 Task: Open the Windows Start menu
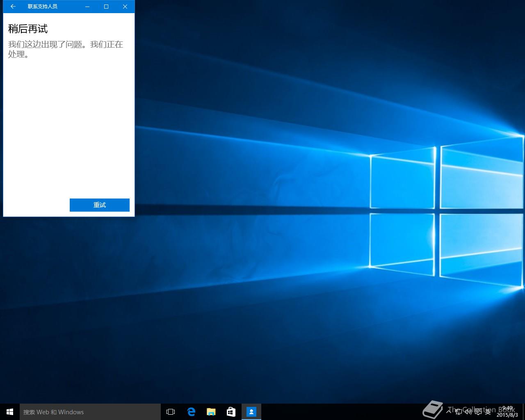[x=10, y=412]
